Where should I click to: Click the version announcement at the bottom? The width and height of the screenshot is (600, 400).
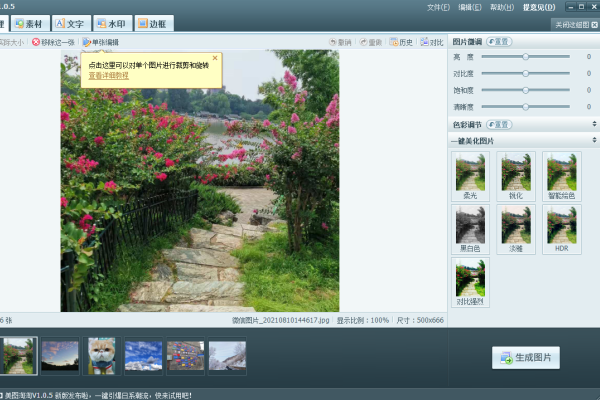(98, 395)
